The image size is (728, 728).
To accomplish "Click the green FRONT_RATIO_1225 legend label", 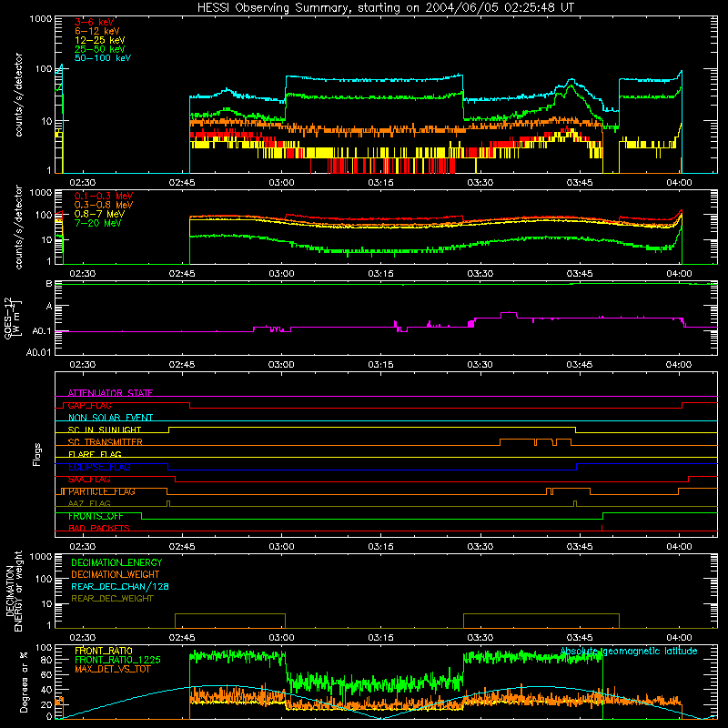I will click(117, 660).
